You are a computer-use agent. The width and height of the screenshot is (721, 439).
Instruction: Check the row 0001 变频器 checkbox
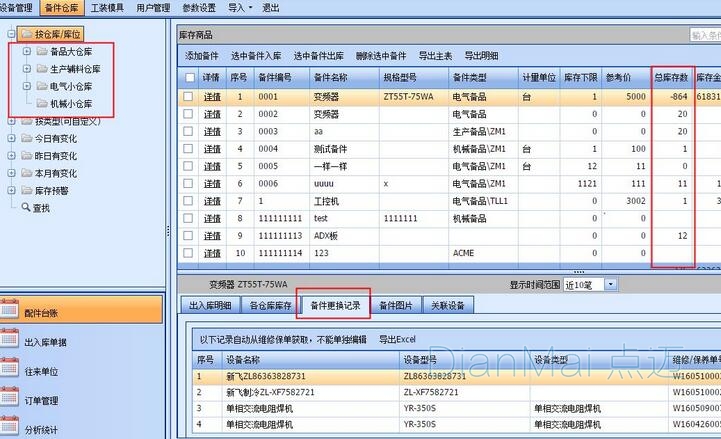tap(188, 97)
